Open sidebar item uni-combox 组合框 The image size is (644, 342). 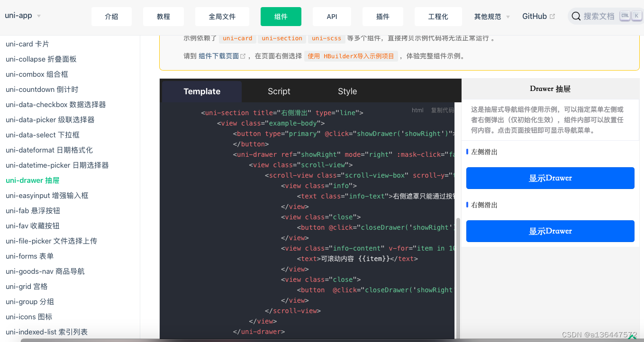tap(37, 74)
